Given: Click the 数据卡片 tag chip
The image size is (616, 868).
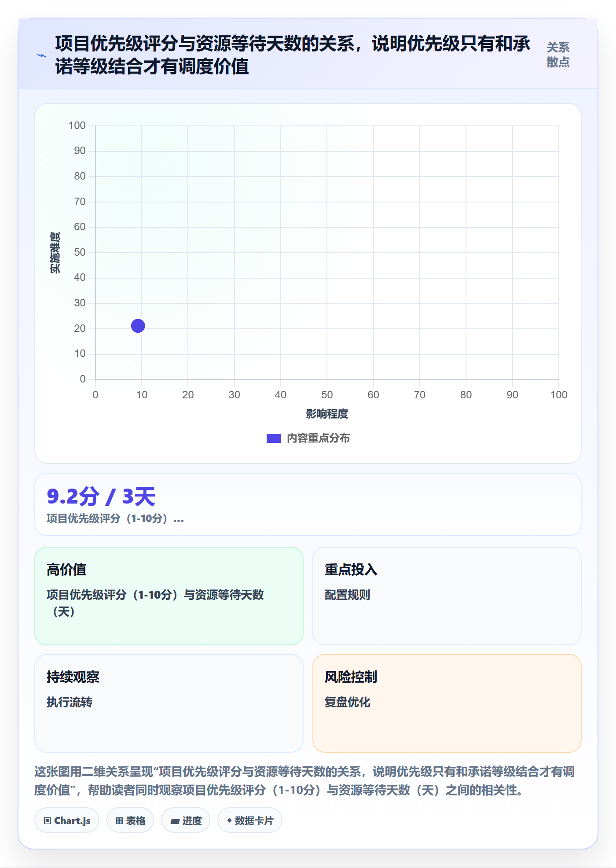Looking at the screenshot, I should (x=250, y=820).
